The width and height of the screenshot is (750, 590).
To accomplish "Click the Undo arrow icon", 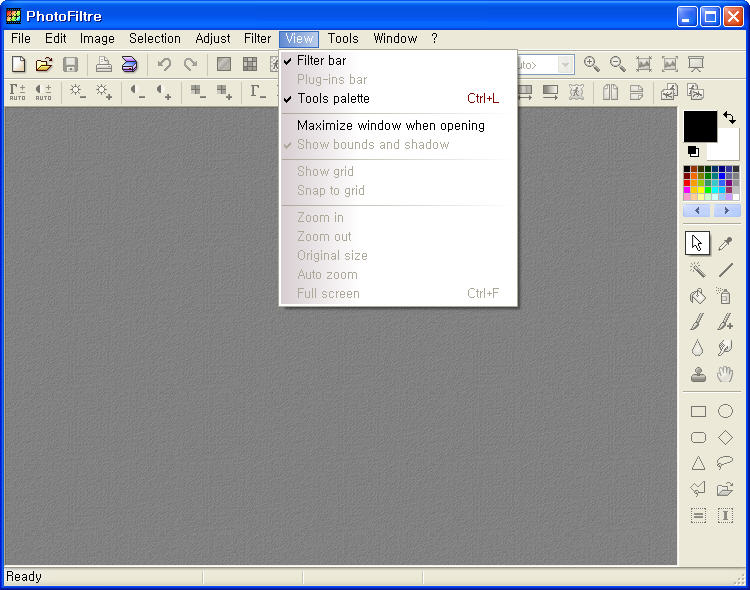I will pos(165,64).
